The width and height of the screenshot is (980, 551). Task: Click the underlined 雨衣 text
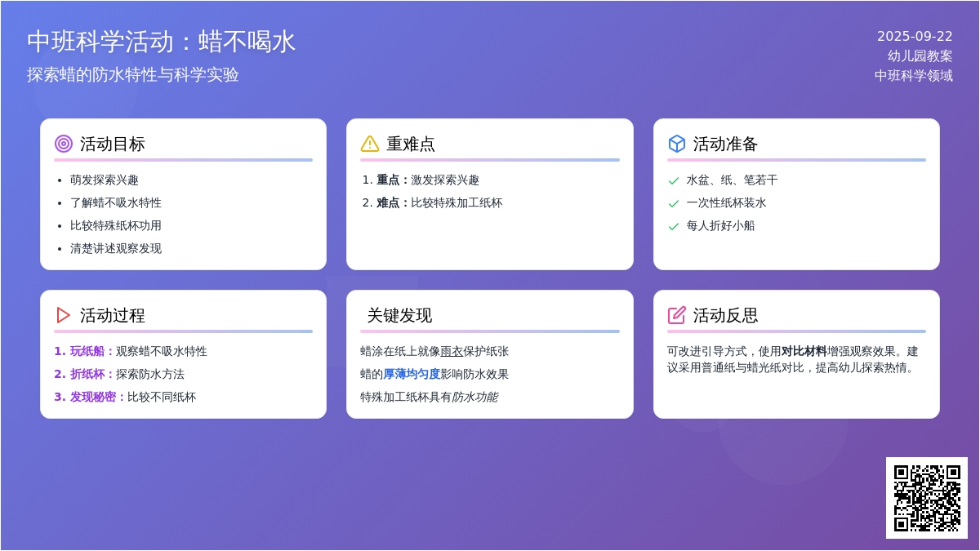(x=452, y=351)
